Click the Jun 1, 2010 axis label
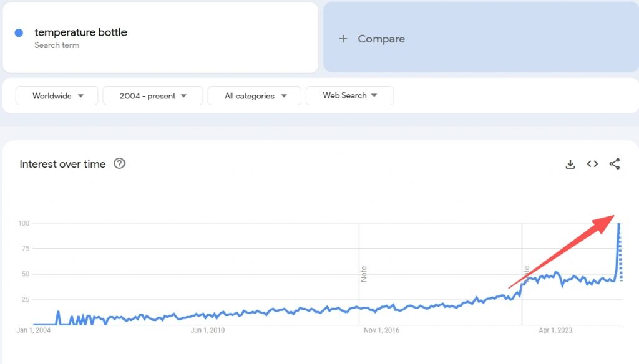639x364 pixels. tap(207, 330)
